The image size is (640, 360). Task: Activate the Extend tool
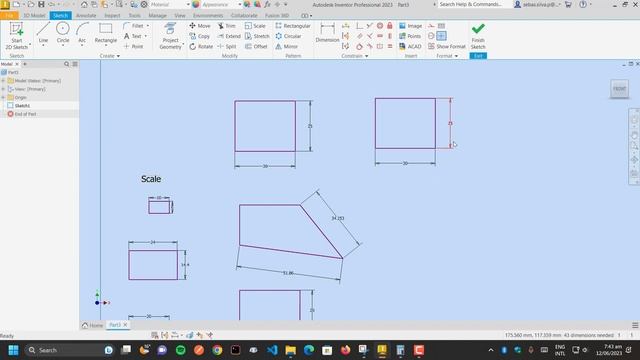point(229,36)
